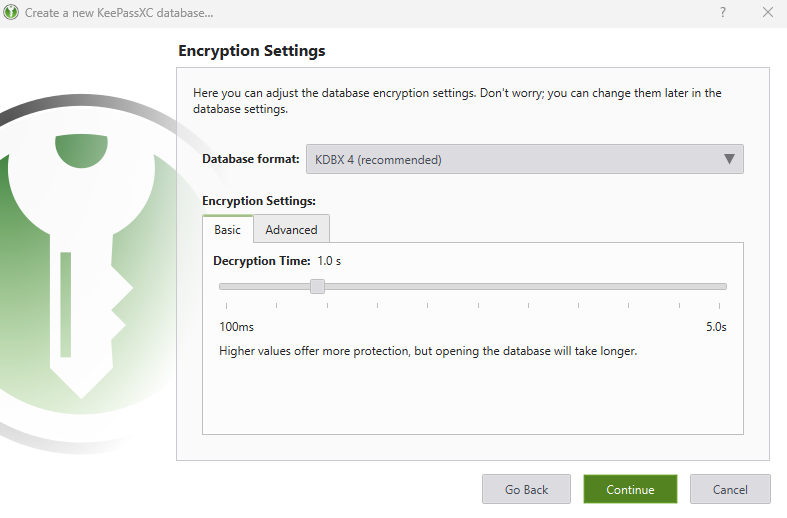Click the dropdown arrow beside KDBX 4
The height and width of the screenshot is (518, 787).
(729, 159)
